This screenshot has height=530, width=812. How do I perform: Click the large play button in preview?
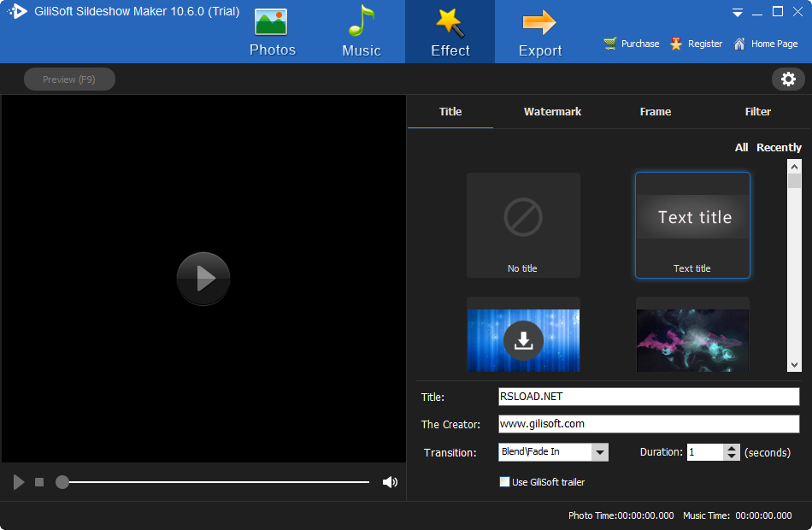click(203, 279)
